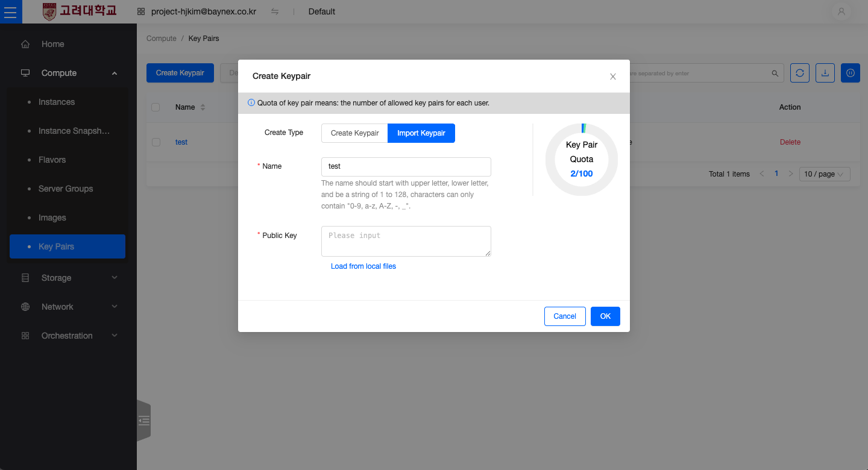Click the Key Pair Quota ring chart
The image size is (868, 470).
[582, 160]
